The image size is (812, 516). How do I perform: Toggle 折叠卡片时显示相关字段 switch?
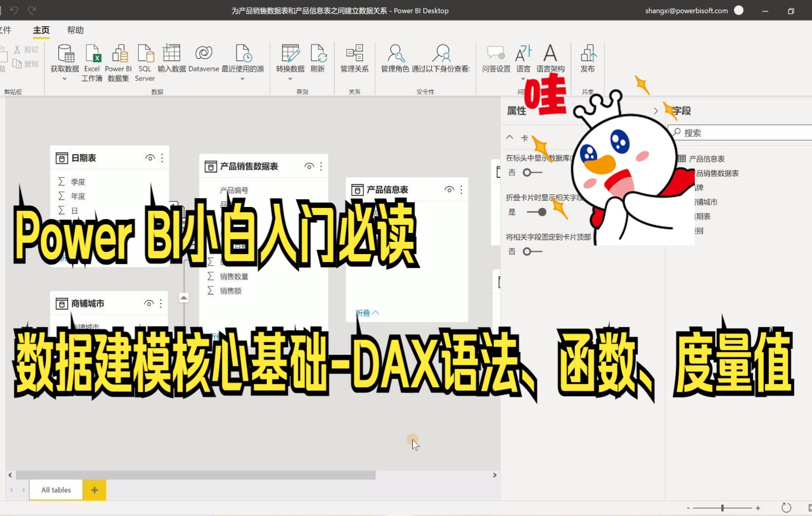click(537, 212)
